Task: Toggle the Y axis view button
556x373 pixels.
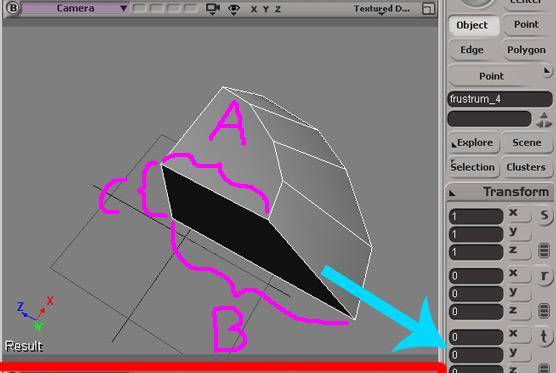Action: [x=266, y=9]
